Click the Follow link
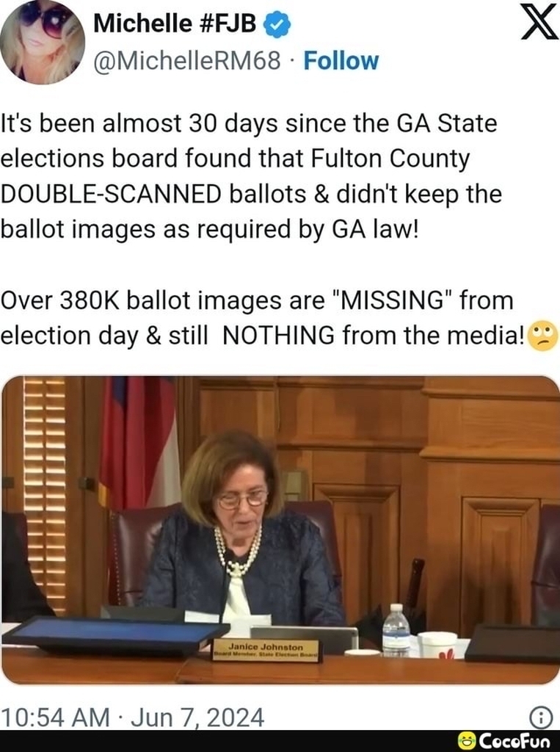The height and width of the screenshot is (752, 560). [x=341, y=61]
